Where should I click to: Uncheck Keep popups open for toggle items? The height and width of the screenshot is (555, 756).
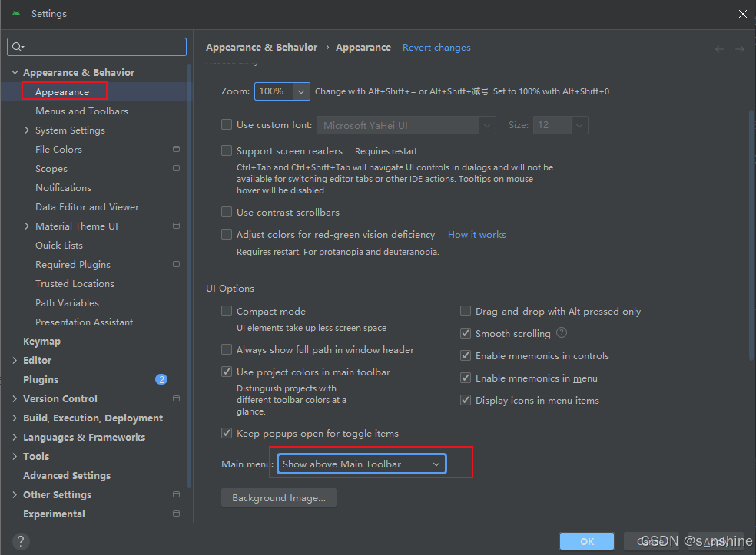[x=227, y=433]
